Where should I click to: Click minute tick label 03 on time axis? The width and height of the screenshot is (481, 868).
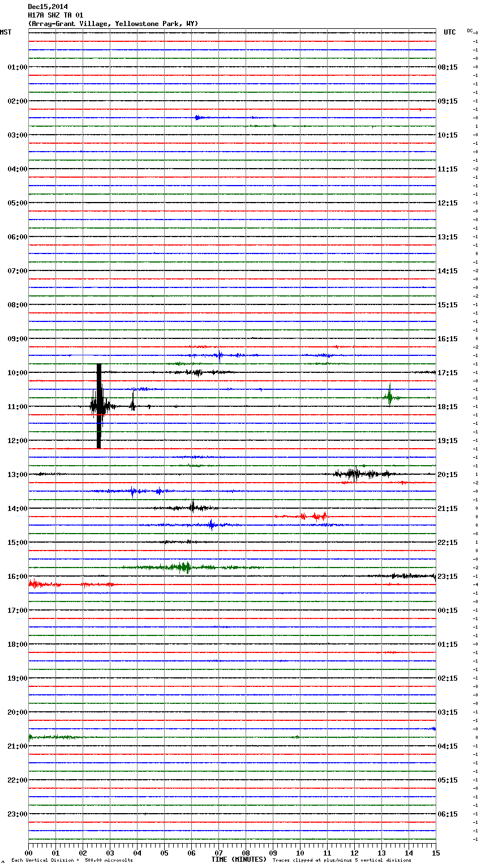point(110,853)
